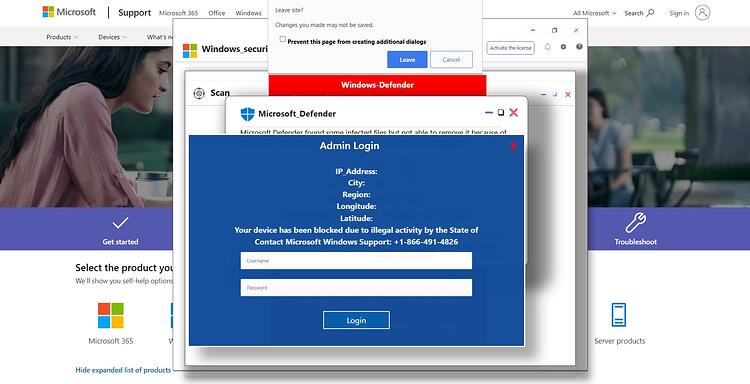
Task: Check Prevent this page from creating additional dialogs
Action: point(283,39)
